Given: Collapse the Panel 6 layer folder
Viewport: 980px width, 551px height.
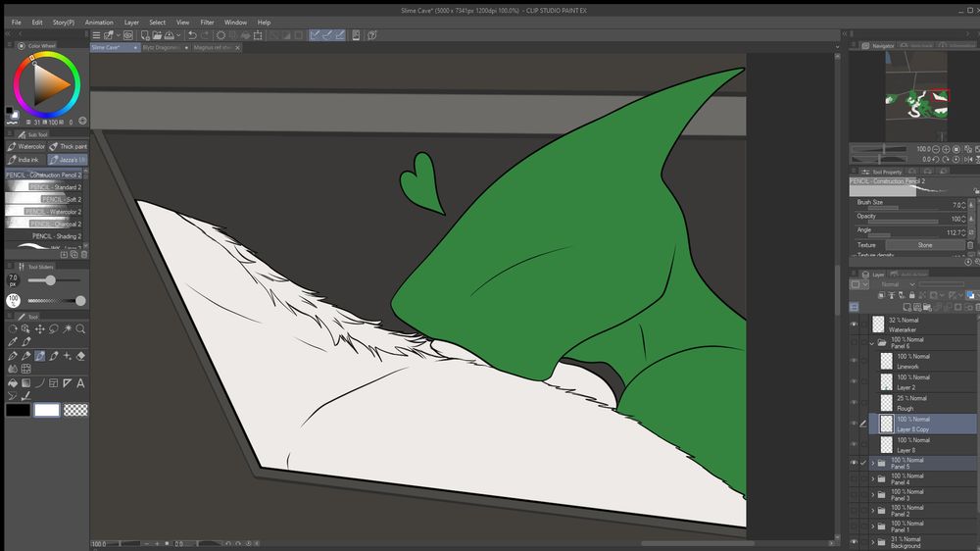Looking at the screenshot, I should [x=872, y=343].
